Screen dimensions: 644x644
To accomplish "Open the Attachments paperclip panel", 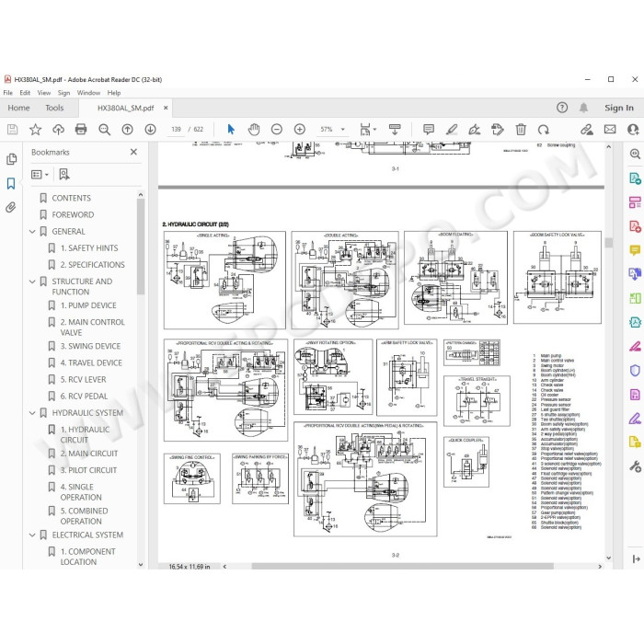I will tap(11, 207).
